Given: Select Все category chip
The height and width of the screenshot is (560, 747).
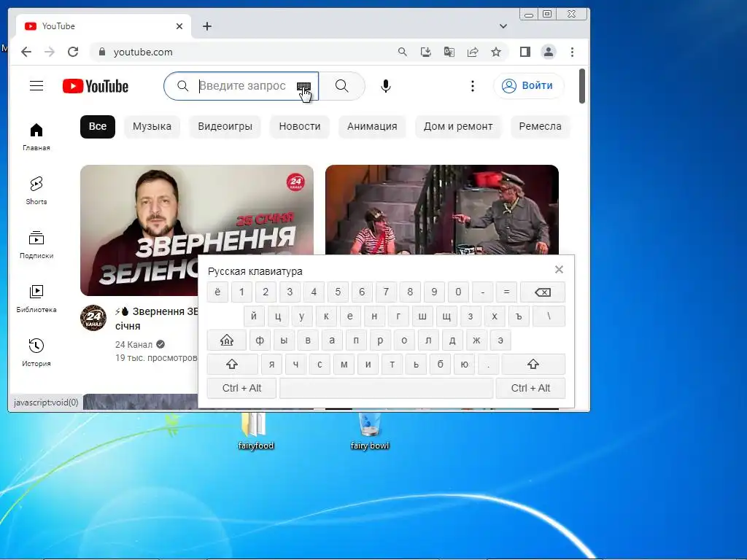Looking at the screenshot, I should (x=98, y=127).
